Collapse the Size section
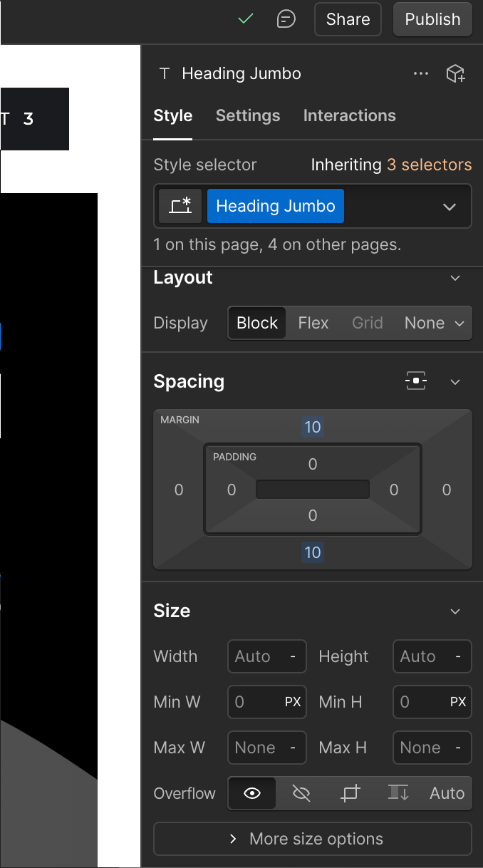Screen dimensions: 483x868 pos(456,611)
